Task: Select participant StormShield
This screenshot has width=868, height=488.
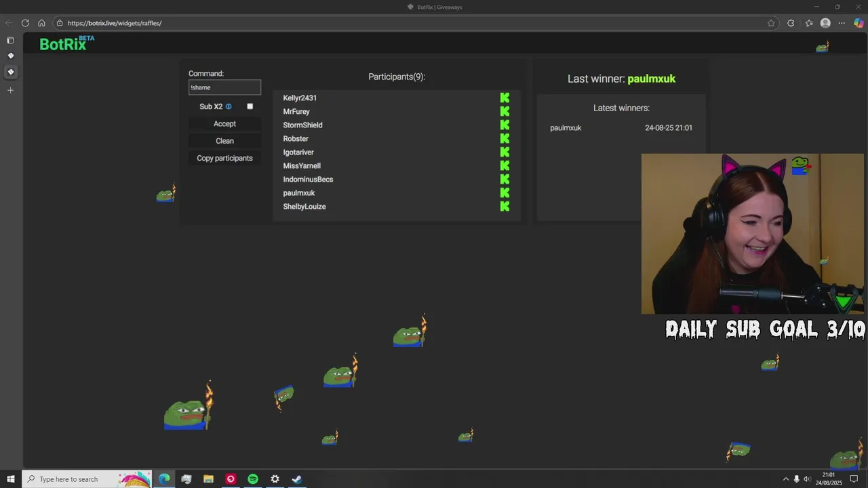Action: pos(302,125)
